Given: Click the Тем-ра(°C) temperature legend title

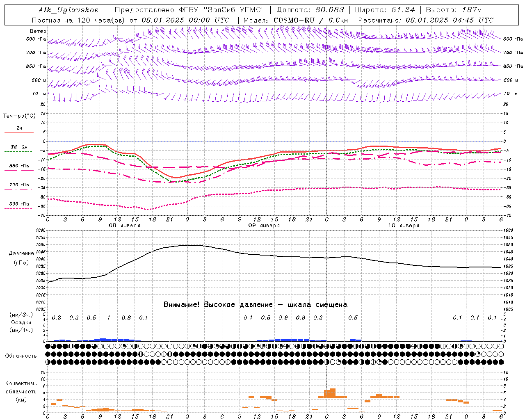Looking at the screenshot, I should tap(19, 116).
